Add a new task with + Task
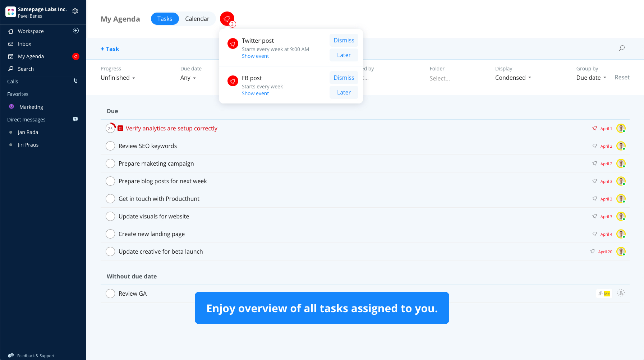Screen dimensions: 644x360 110,49
